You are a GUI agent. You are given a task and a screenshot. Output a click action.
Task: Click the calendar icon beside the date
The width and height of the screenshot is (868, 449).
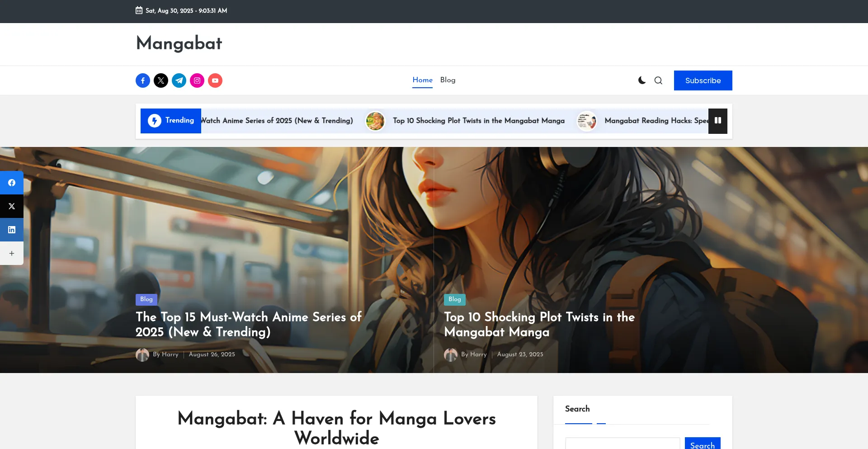(x=139, y=10)
